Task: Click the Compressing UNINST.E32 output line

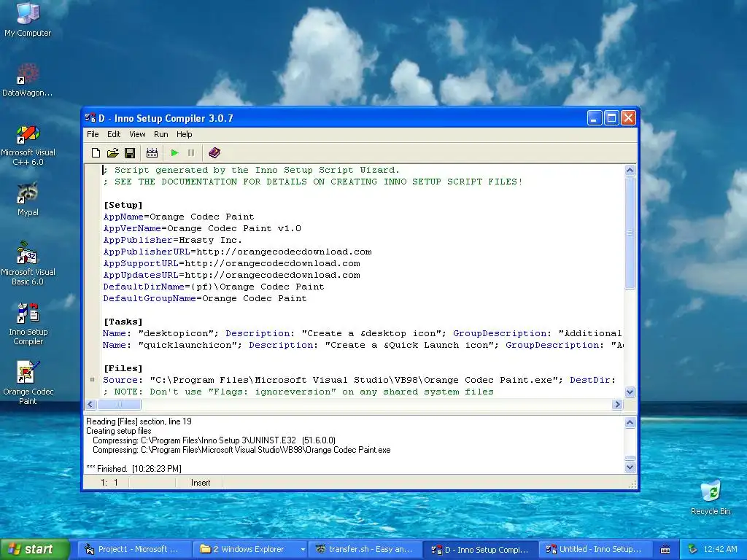Action: (x=214, y=440)
